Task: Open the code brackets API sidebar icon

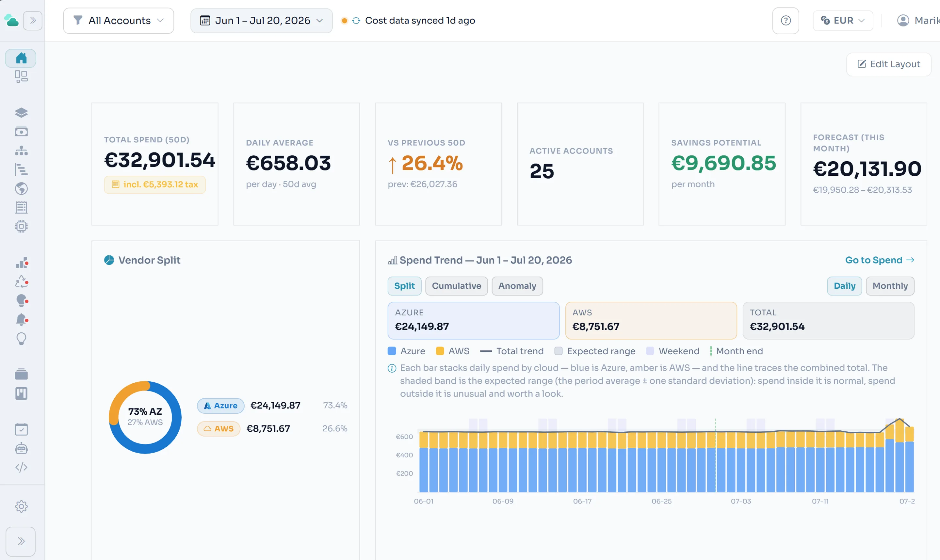Action: (x=21, y=467)
